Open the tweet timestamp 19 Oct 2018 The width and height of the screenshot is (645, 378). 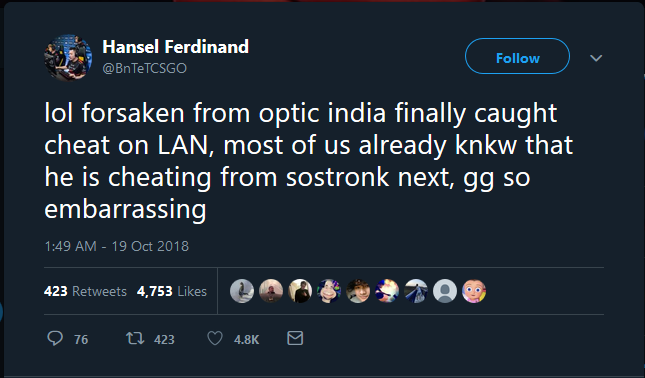point(116,246)
